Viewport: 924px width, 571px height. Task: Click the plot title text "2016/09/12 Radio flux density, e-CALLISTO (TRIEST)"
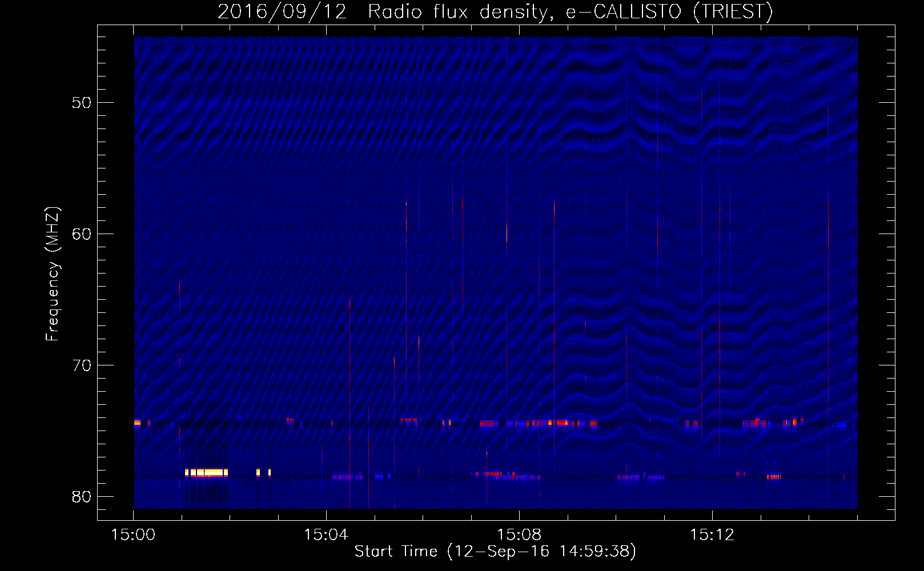point(495,11)
